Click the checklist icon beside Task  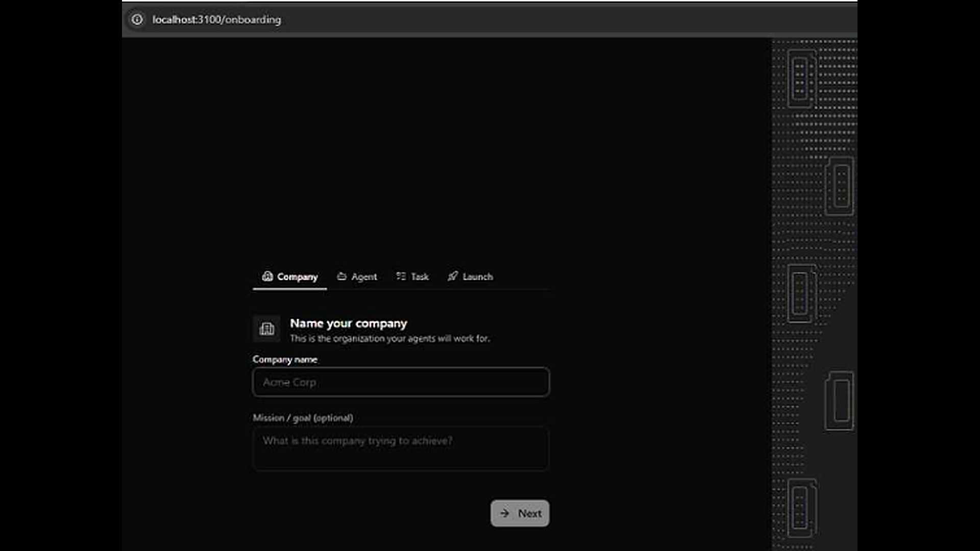[401, 276]
